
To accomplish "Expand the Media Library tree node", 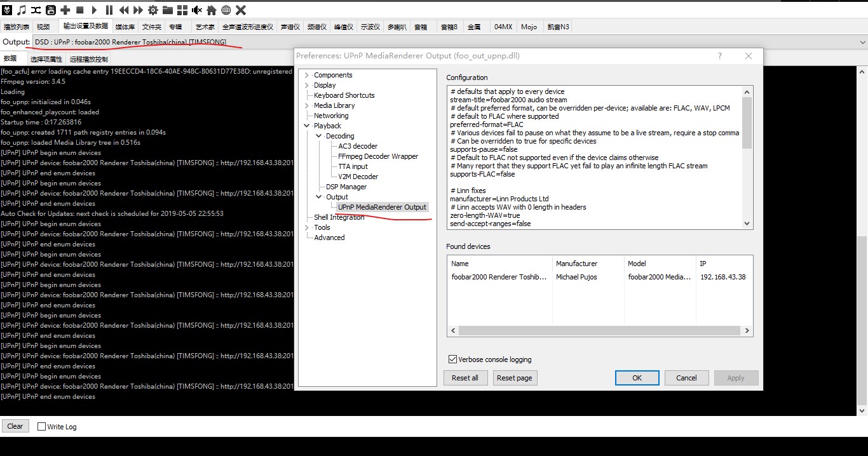I will (307, 105).
